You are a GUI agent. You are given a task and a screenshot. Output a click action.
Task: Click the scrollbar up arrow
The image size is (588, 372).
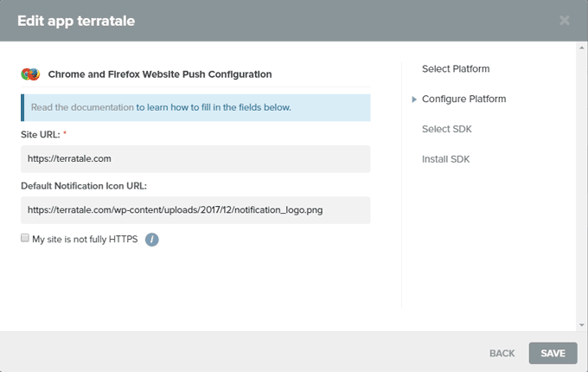coord(582,48)
